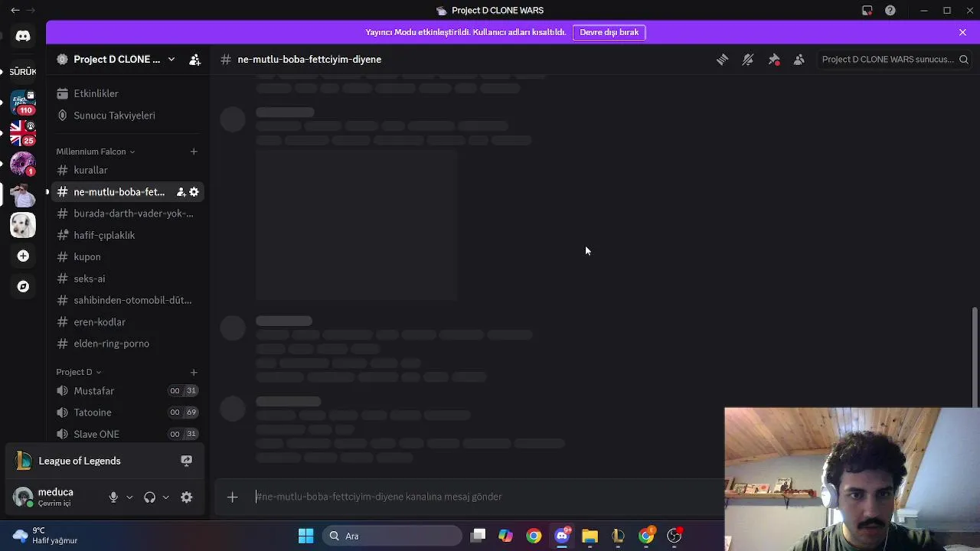Add a new server with plus icon
The width and height of the screenshot is (980, 551).
click(x=23, y=256)
